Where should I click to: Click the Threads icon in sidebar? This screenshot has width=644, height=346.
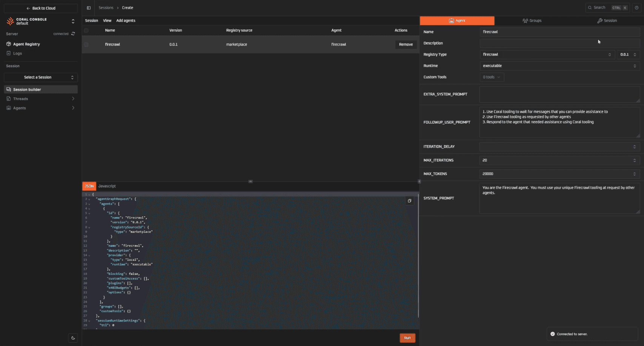[9, 99]
